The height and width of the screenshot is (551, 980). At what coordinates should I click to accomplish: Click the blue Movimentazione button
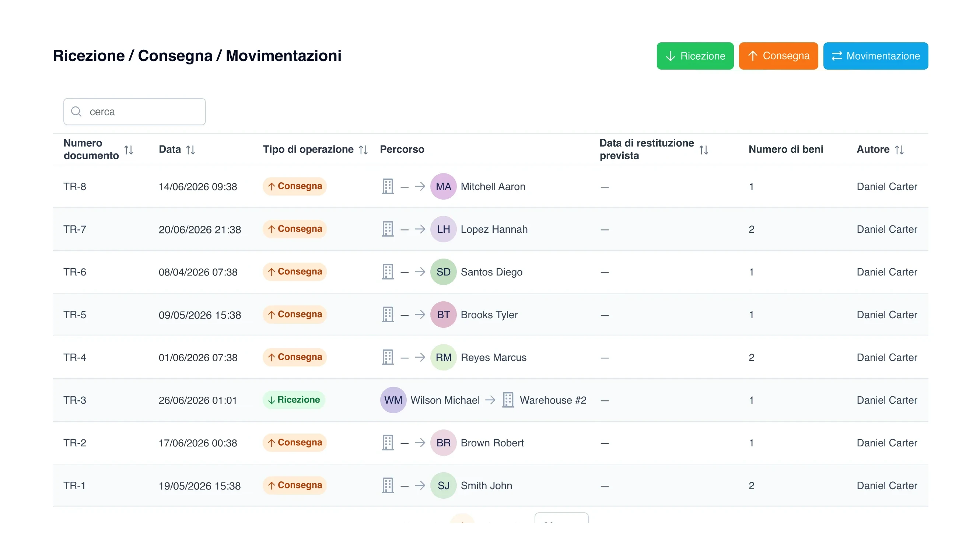[875, 56]
